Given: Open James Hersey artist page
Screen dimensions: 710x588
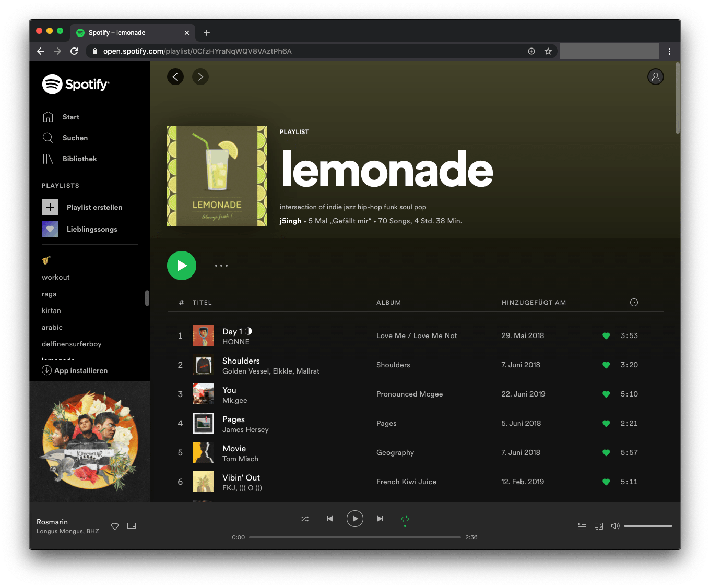Looking at the screenshot, I should pos(245,429).
